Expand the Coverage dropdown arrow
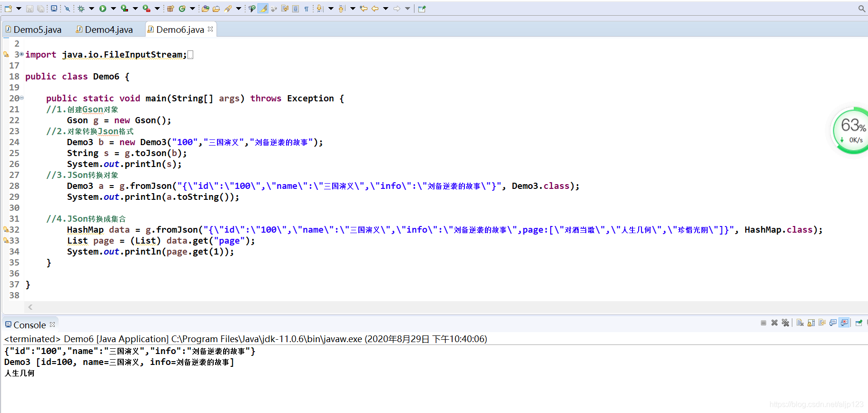The width and height of the screenshot is (868, 413). point(135,9)
